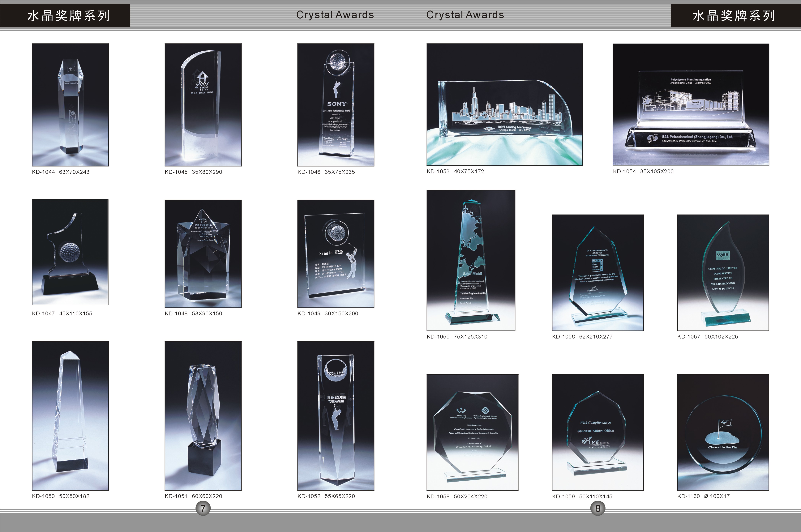Click the page number 7 circle
801x532 pixels.
[203, 508]
